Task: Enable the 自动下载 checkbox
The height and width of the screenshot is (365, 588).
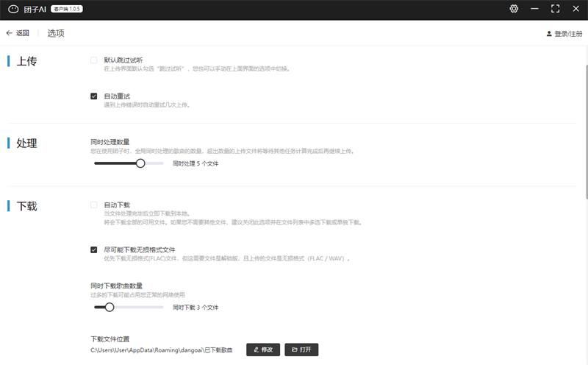Action: [94, 205]
